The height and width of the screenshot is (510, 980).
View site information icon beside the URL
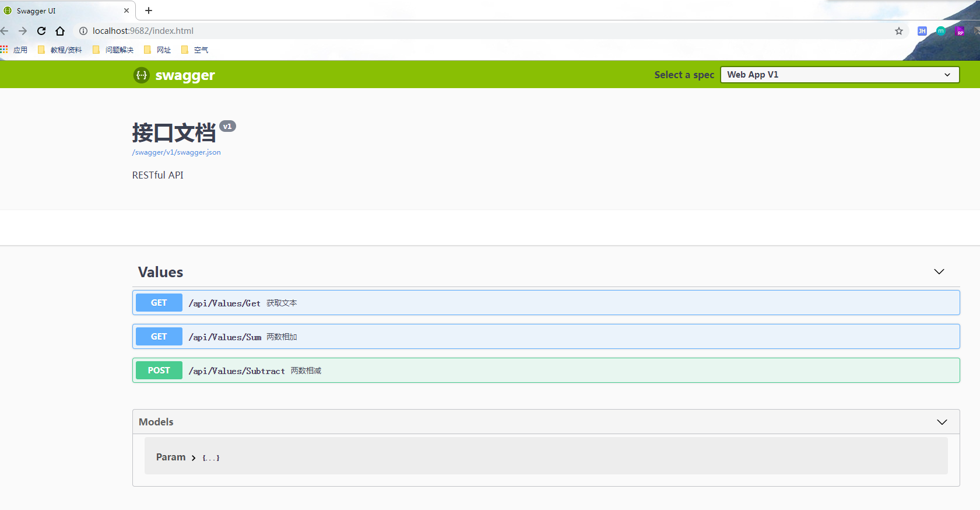point(83,31)
